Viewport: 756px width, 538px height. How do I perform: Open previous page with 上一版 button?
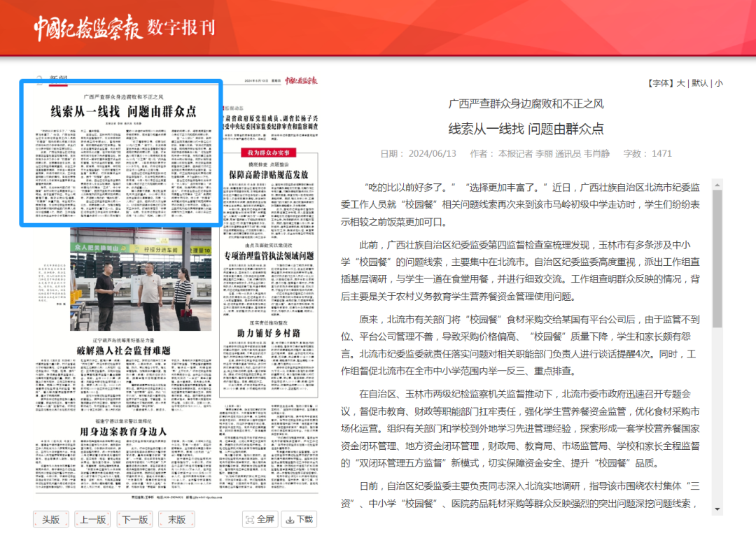[x=92, y=519]
